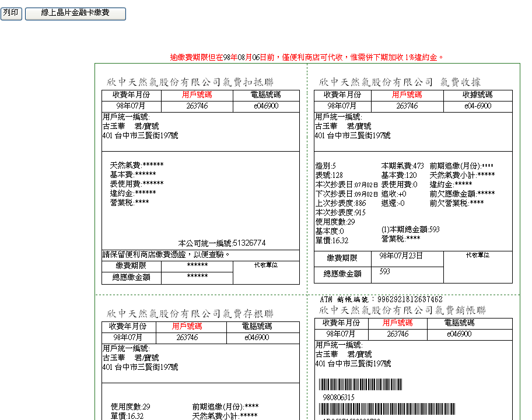Select receipt number e04-6900 cell
Viewport: 532px width, 420px height.
click(477, 106)
